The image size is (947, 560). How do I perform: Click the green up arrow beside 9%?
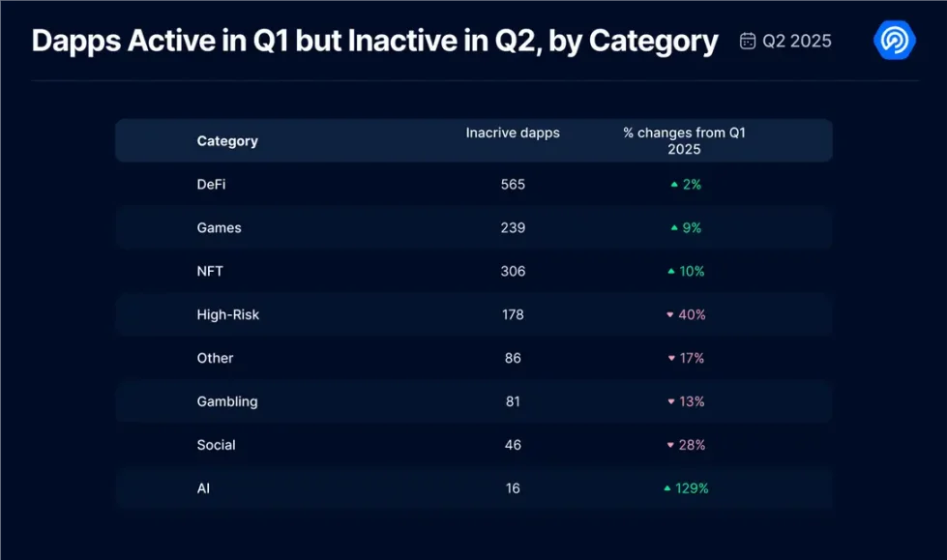click(x=674, y=228)
